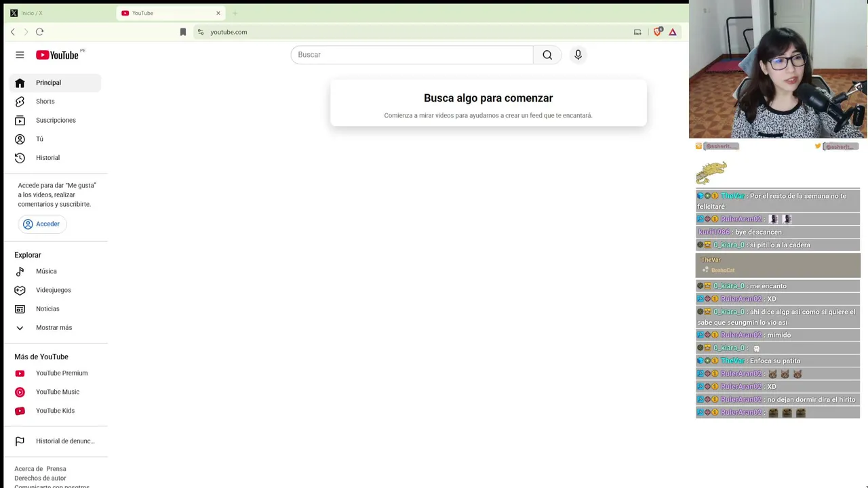Click chat message 'Enfoca su patita'
Image resolution: width=868 pixels, height=488 pixels.
tap(775, 361)
